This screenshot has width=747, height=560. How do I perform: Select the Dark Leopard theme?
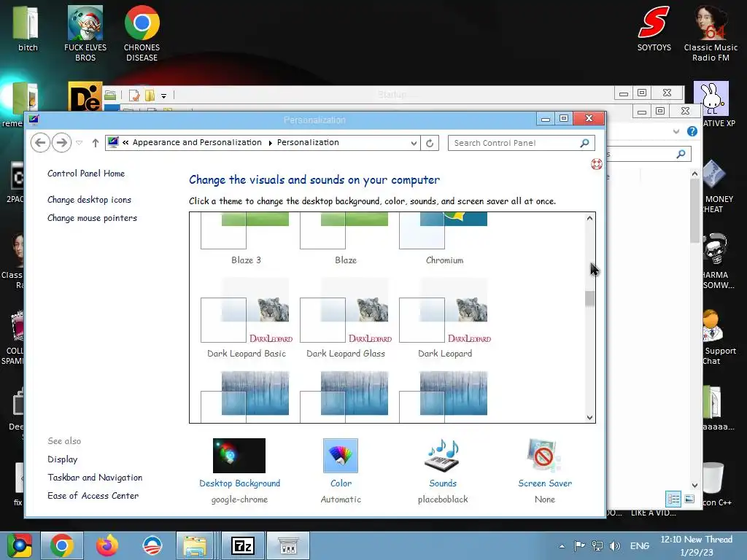click(x=445, y=318)
